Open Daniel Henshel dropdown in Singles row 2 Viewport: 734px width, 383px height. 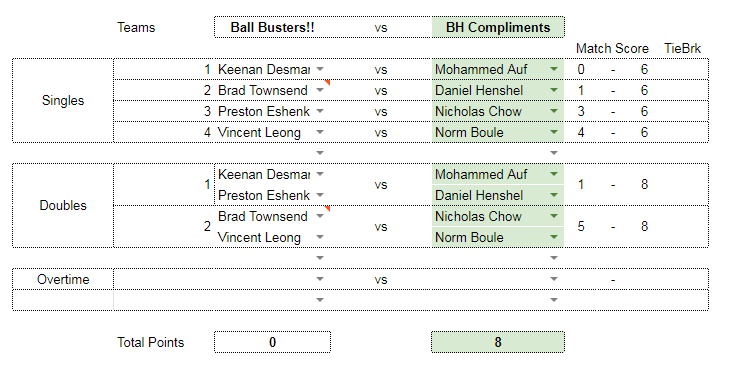[554, 90]
